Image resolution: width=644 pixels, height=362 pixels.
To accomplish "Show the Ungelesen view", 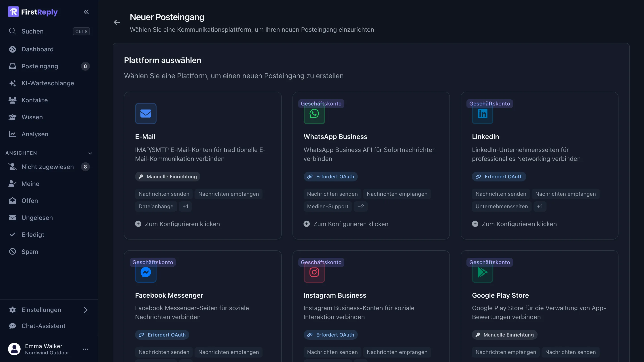I will click(x=49, y=218).
